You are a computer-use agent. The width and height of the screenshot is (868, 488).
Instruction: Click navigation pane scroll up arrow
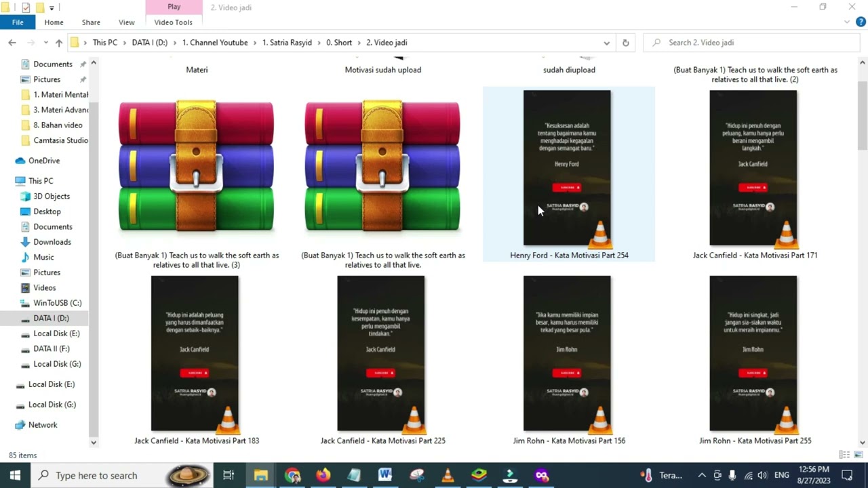click(94, 63)
